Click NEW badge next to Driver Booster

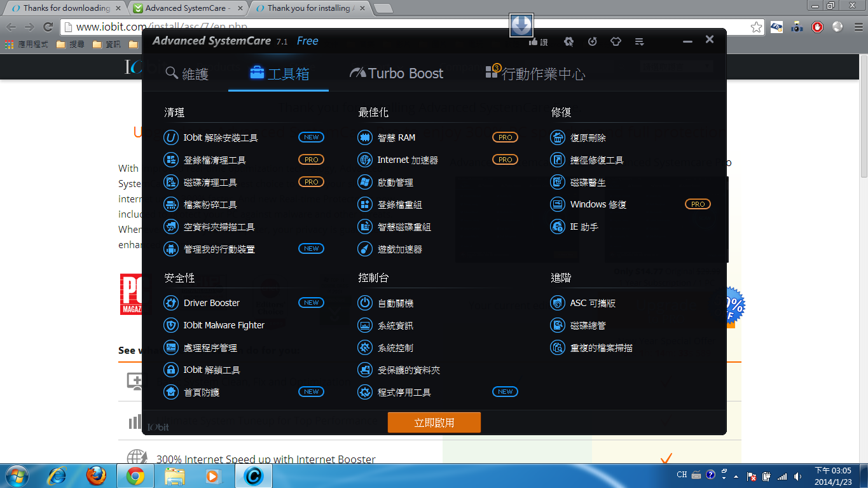pyautogui.click(x=311, y=303)
